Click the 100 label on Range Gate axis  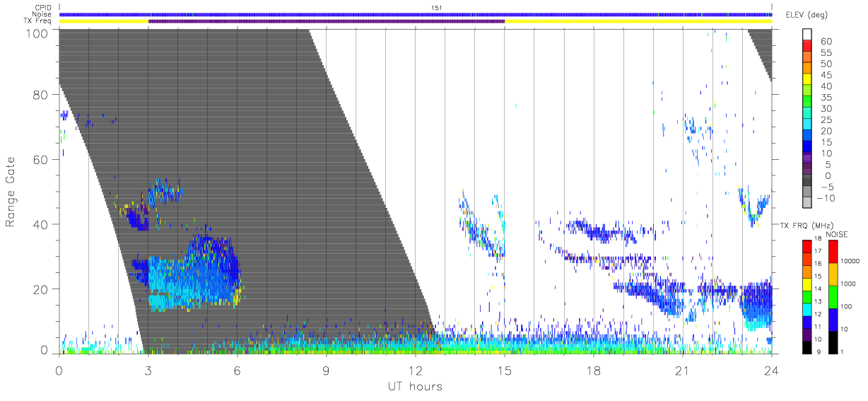(x=37, y=33)
